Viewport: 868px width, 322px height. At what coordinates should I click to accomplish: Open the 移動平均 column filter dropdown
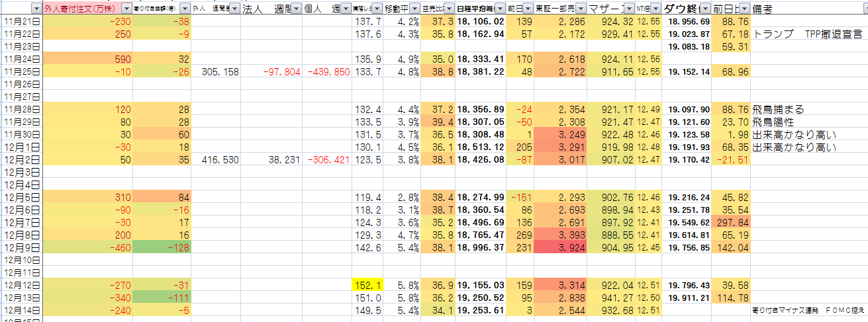coord(414,9)
